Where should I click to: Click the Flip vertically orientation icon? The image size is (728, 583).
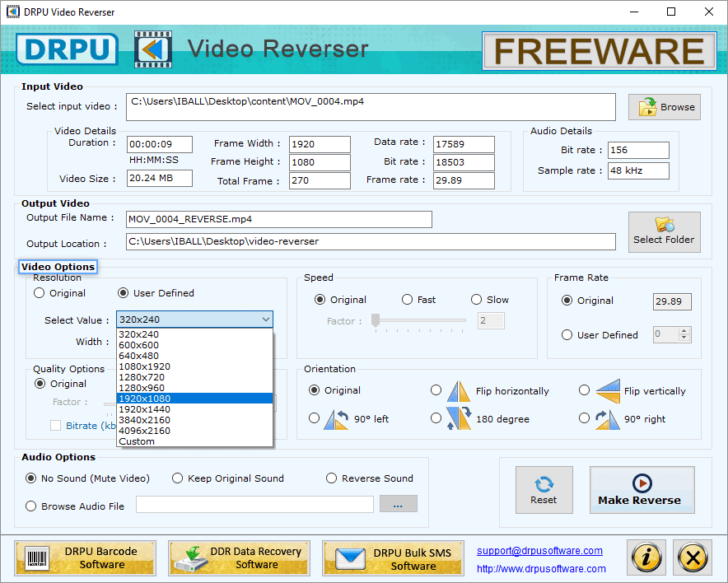607,391
